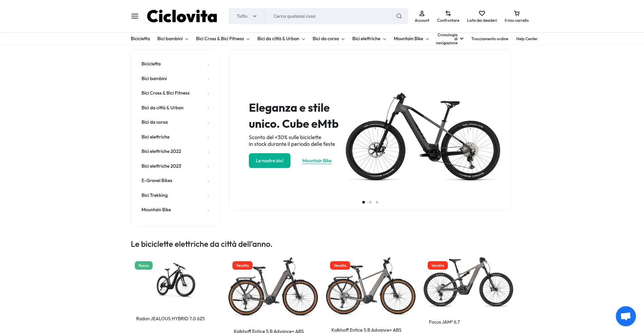The height and width of the screenshot is (333, 644).
Task: Select the second carousel dot
Action: 370,202
